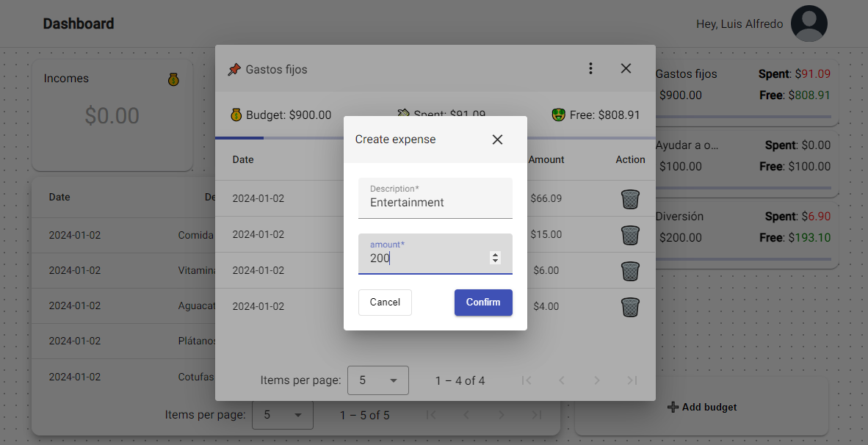The width and height of the screenshot is (868, 445).
Task: Click the Gastos fijos panel spending progress bar
Action: (x=435, y=138)
